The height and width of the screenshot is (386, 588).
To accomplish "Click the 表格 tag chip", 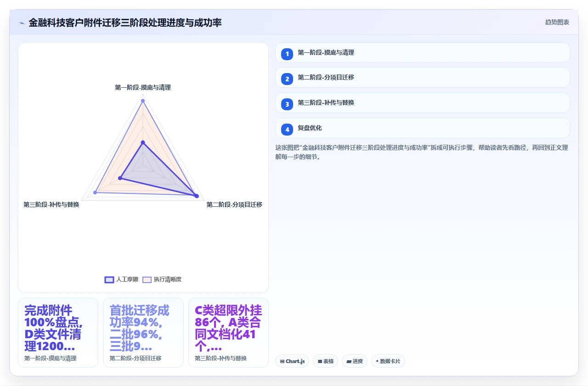I will [325, 361].
